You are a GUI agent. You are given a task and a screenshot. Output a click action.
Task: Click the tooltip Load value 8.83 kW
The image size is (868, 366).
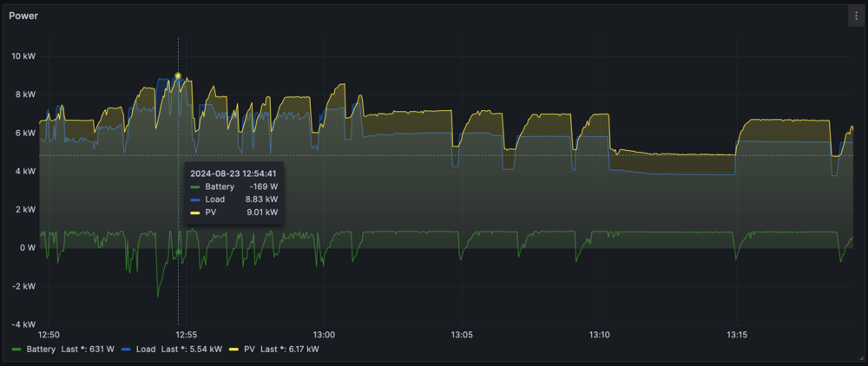pyautogui.click(x=262, y=199)
